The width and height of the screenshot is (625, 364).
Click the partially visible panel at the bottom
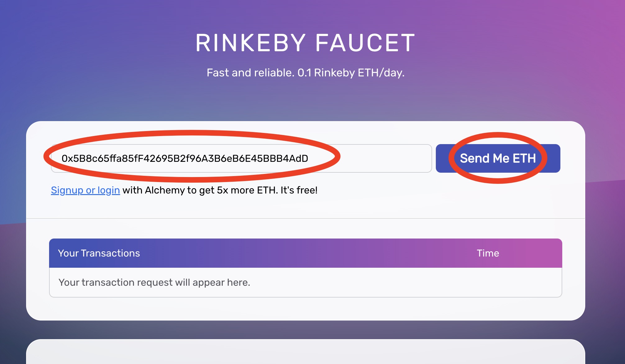pyautogui.click(x=306, y=353)
